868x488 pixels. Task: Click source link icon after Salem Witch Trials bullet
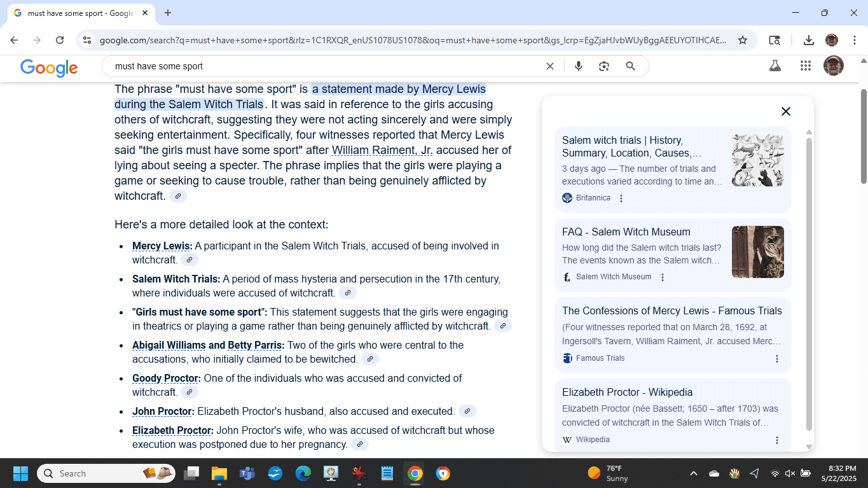coord(347,293)
